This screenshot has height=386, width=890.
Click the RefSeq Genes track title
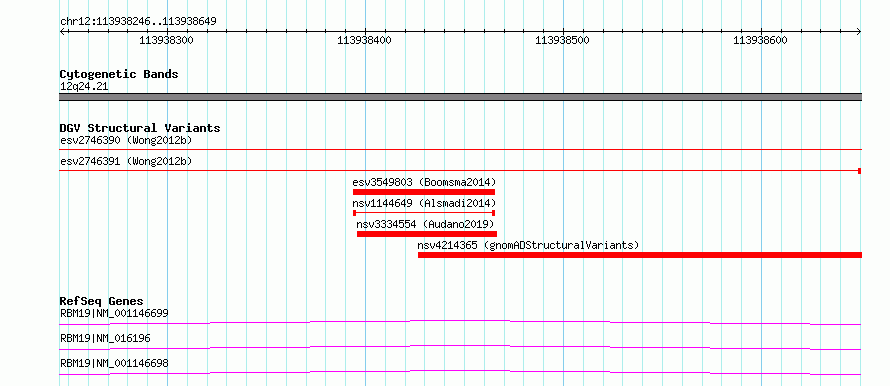102,301
